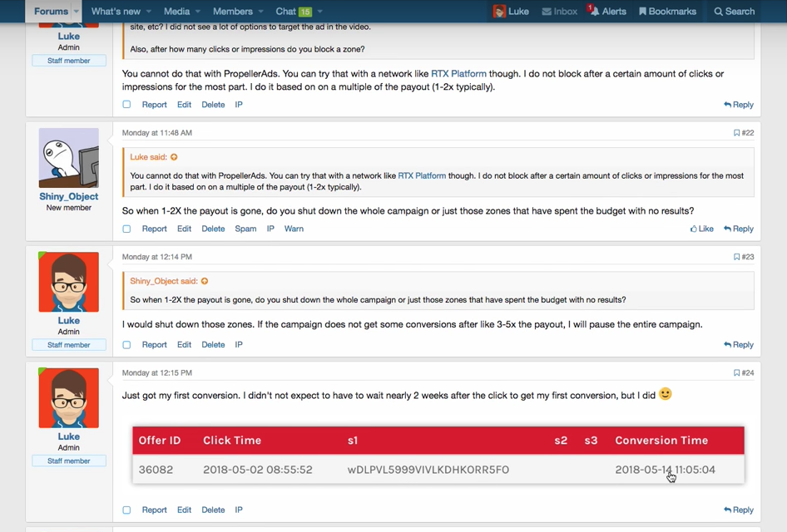
Task: Tick the checkbox on post #24
Action: (x=126, y=510)
